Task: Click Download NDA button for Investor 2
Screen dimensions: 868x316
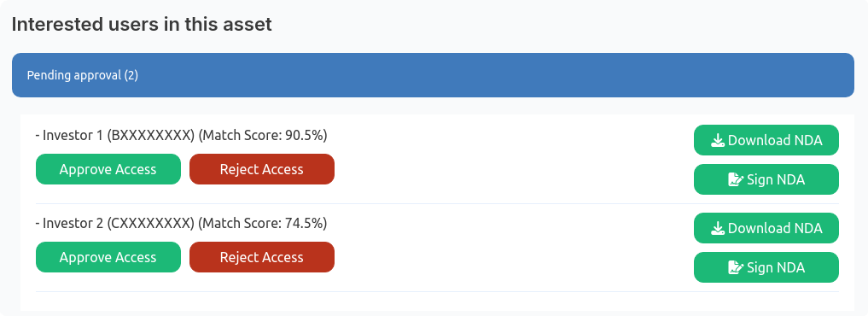Action: [x=766, y=228]
